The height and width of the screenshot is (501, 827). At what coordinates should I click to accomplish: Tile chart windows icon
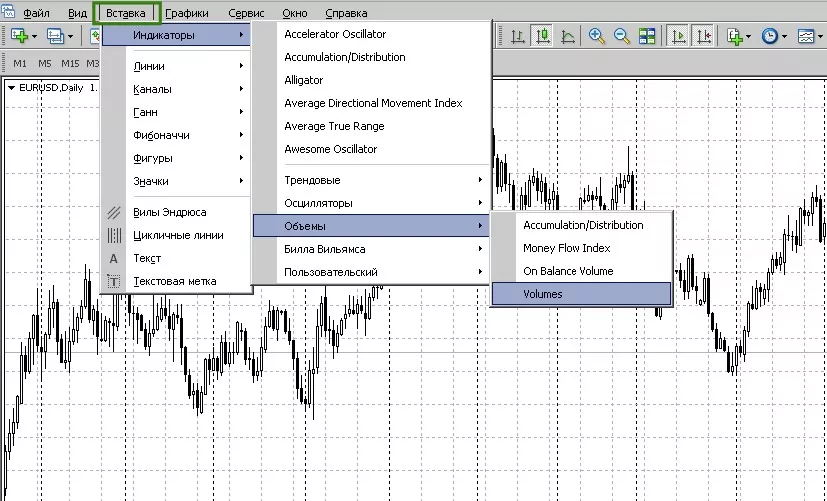tap(647, 36)
